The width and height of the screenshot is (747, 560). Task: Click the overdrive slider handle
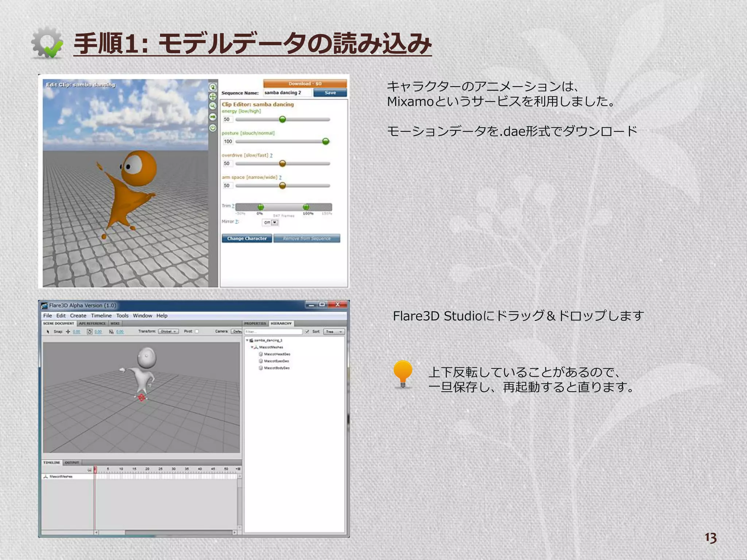[x=282, y=164]
